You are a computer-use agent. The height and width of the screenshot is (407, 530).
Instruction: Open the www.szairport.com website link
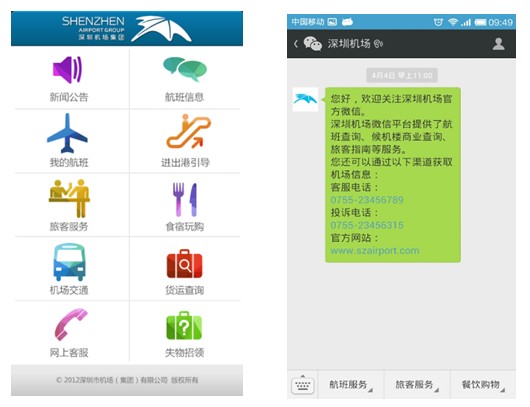click(375, 250)
